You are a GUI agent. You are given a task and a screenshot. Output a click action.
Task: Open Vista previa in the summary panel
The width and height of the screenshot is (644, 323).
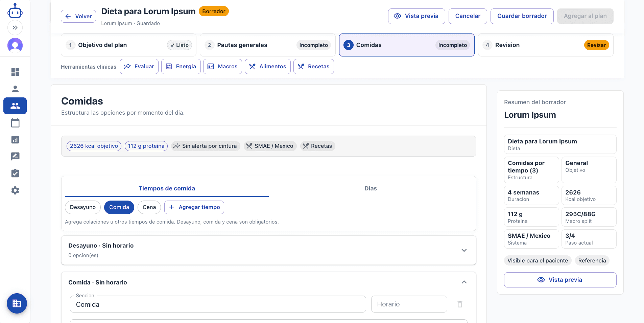coord(560,280)
